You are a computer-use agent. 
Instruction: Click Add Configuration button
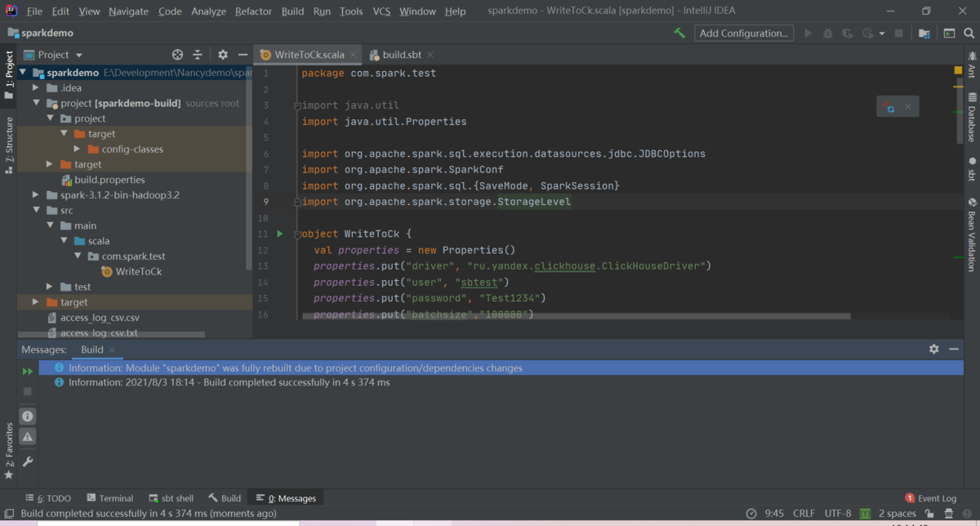coord(744,33)
